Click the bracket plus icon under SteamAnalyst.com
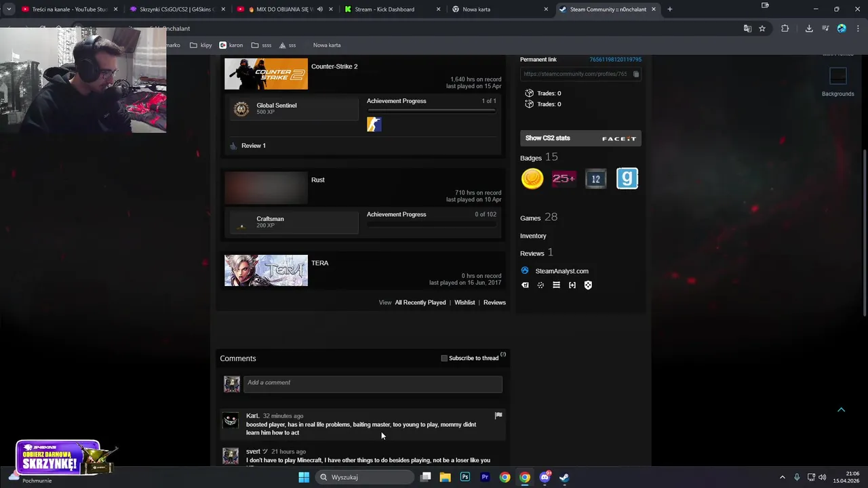This screenshot has width=868, height=488. tap(572, 285)
